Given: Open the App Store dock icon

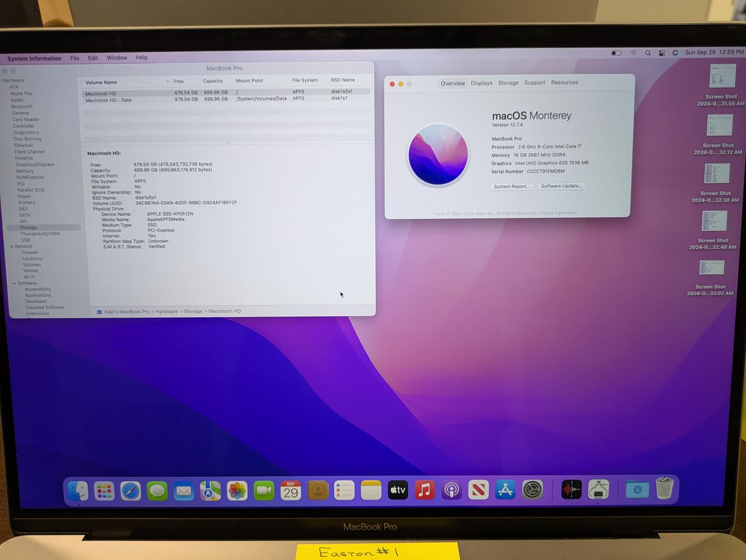Looking at the screenshot, I should tap(505, 490).
